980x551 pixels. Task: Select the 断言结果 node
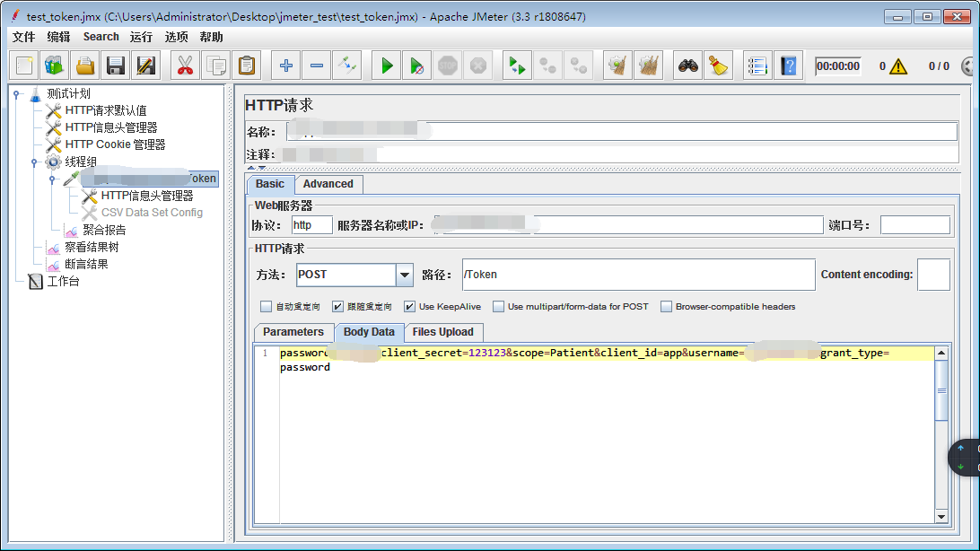point(86,264)
